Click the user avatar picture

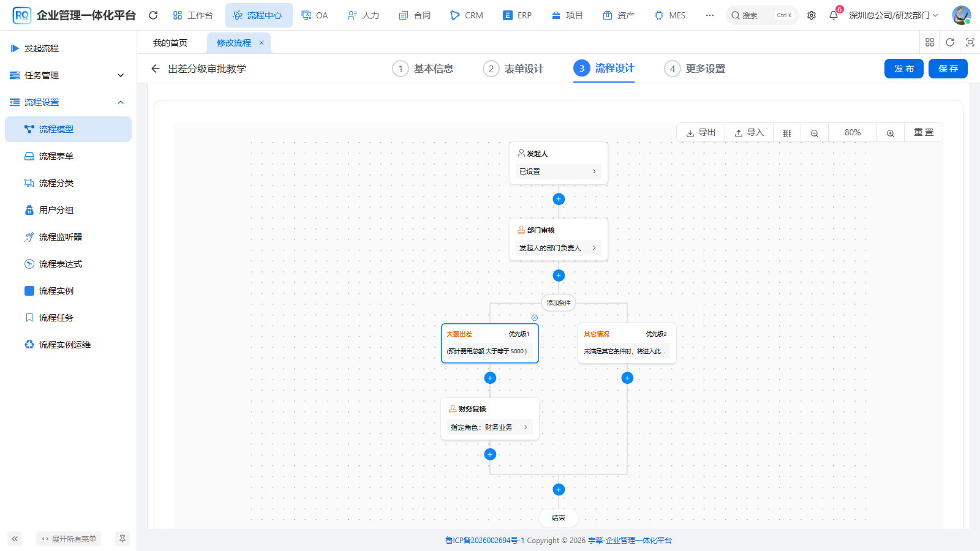coord(961,15)
